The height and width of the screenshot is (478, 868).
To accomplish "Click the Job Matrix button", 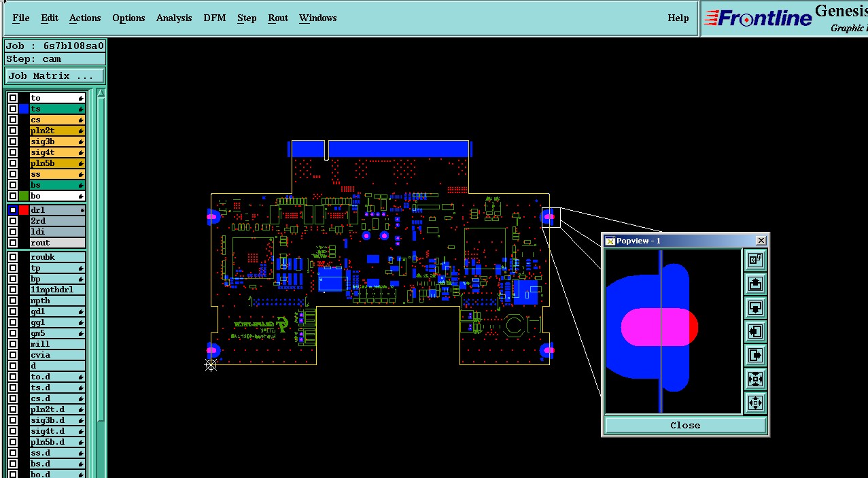I will [x=55, y=76].
